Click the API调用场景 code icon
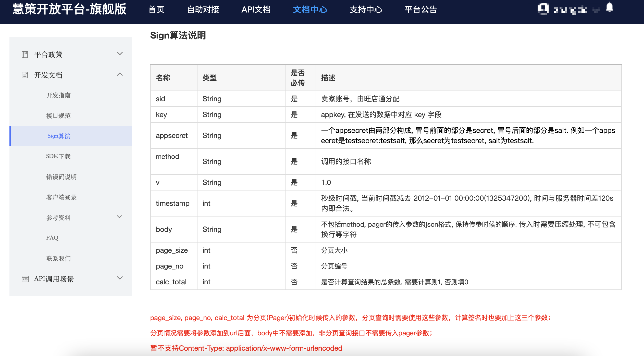 click(x=25, y=279)
